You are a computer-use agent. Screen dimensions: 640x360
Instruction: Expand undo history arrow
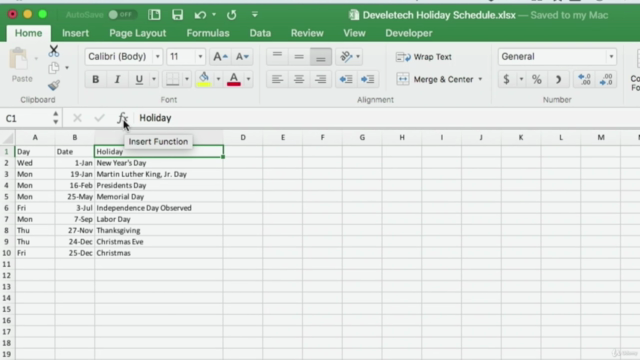click(x=213, y=15)
